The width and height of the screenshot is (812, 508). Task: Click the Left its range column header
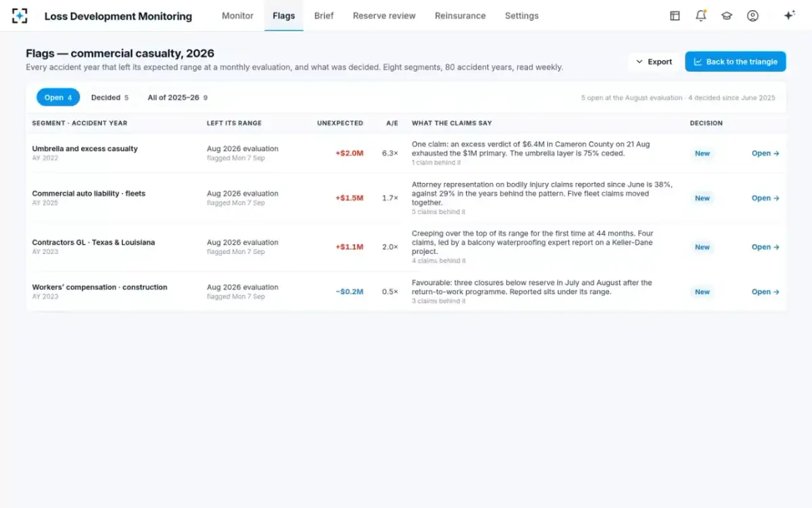coord(234,123)
